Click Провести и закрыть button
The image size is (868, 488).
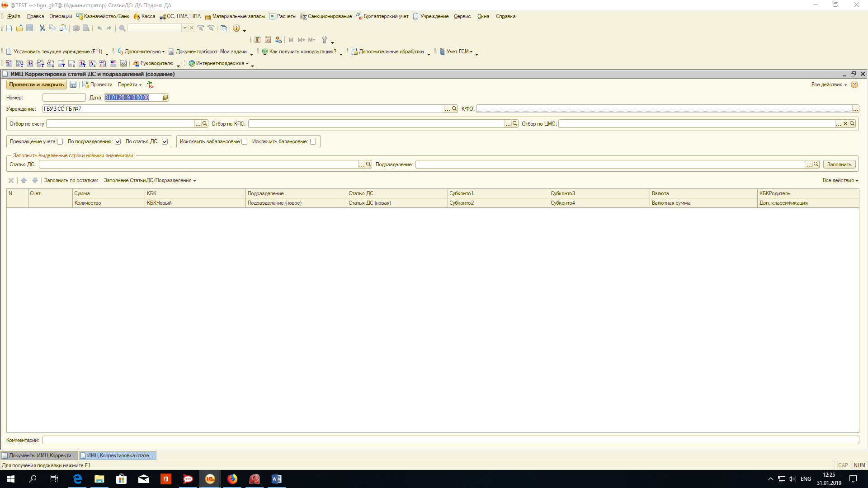coord(37,84)
